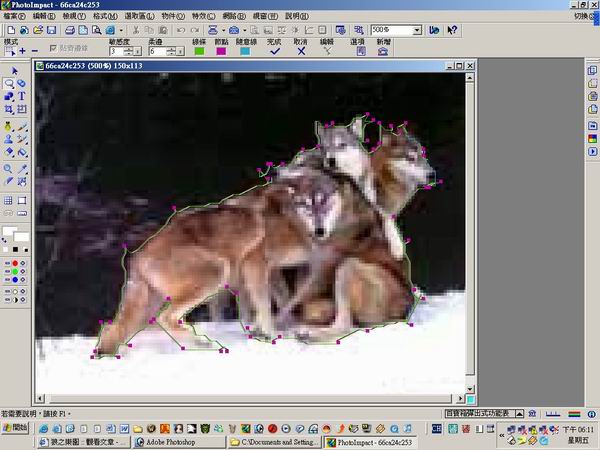The image size is (600, 450).
Task: Expand the 柔邊 soft-edge slider arrow
Action: (x=181, y=51)
